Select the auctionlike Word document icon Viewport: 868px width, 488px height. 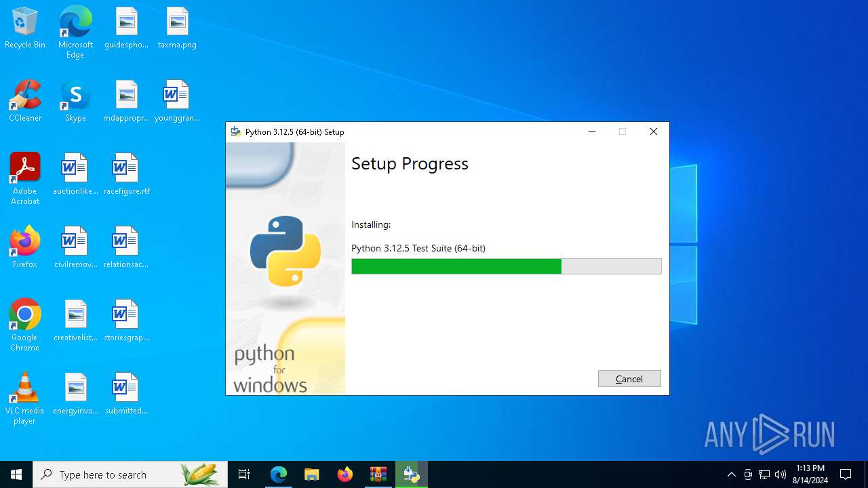click(75, 175)
